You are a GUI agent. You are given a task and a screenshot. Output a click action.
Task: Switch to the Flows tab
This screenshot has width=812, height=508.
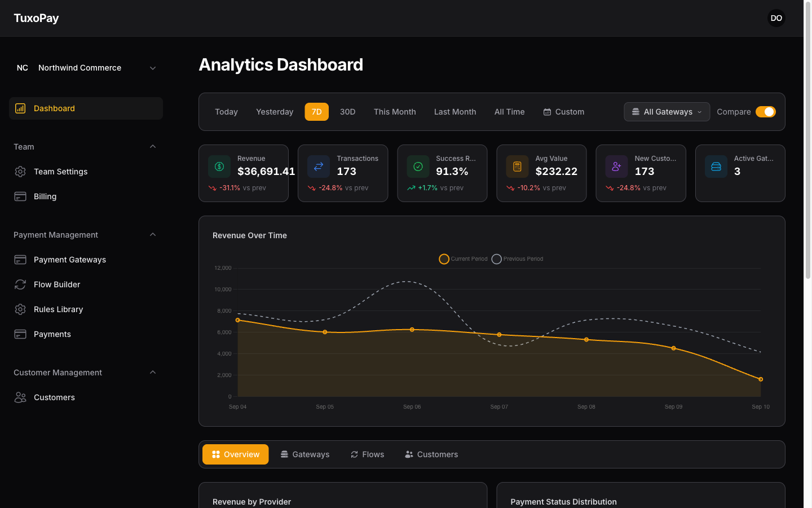[367, 454]
